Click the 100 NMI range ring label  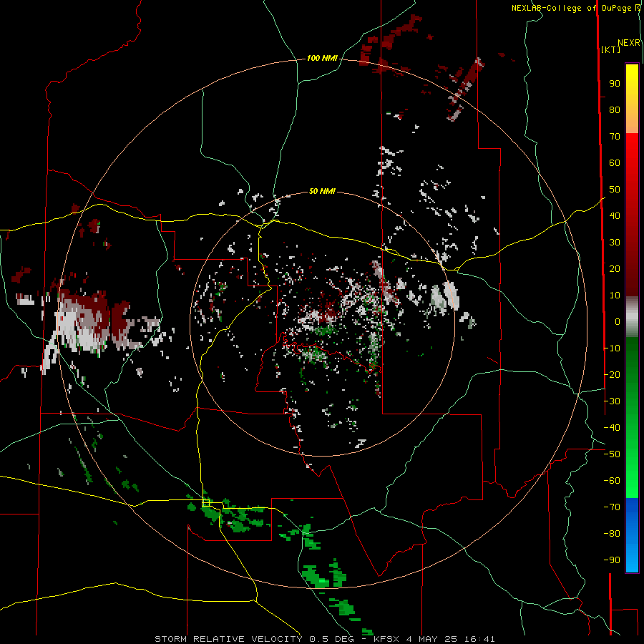(322, 58)
